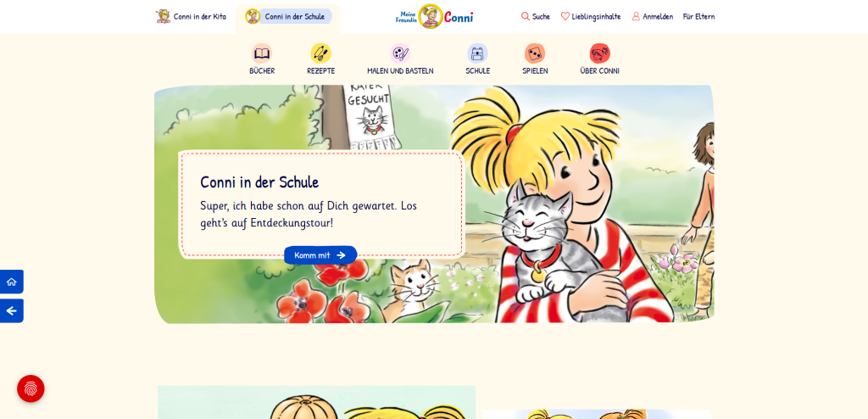The width and height of the screenshot is (868, 419).
Task: Open the Conni in der Schule heading
Action: (x=259, y=182)
